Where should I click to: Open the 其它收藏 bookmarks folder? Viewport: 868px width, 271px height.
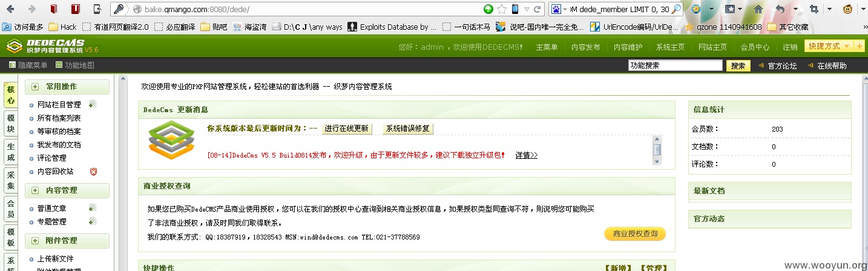pyautogui.click(x=787, y=27)
